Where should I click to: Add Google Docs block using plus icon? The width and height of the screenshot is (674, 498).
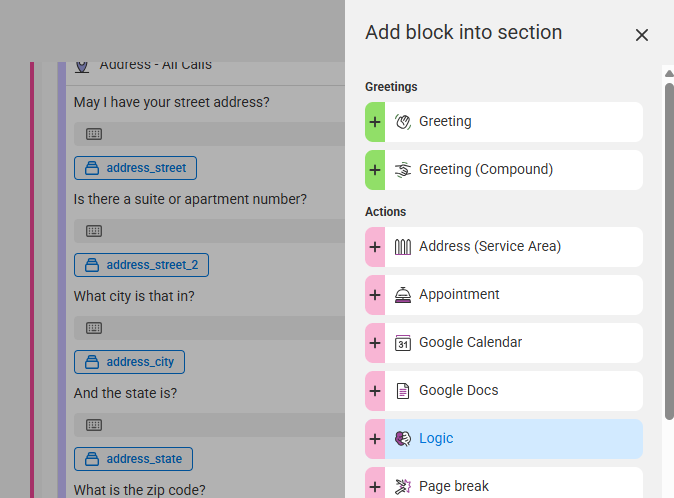[375, 391]
